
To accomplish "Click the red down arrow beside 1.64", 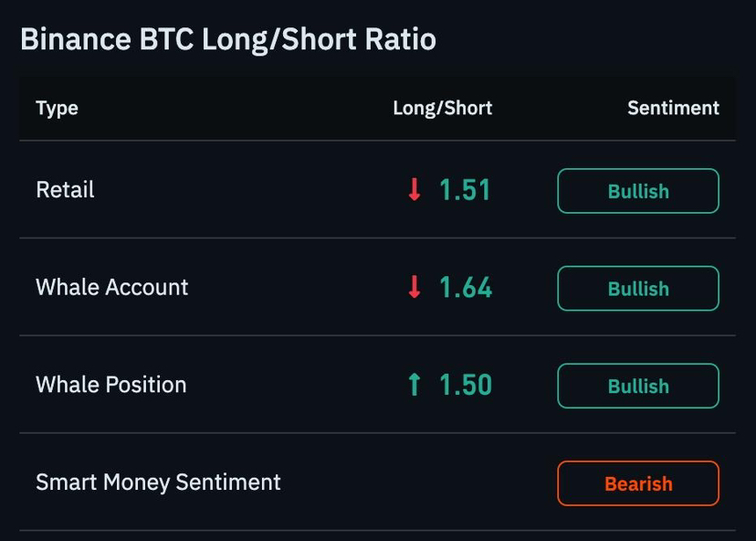I will coord(415,287).
